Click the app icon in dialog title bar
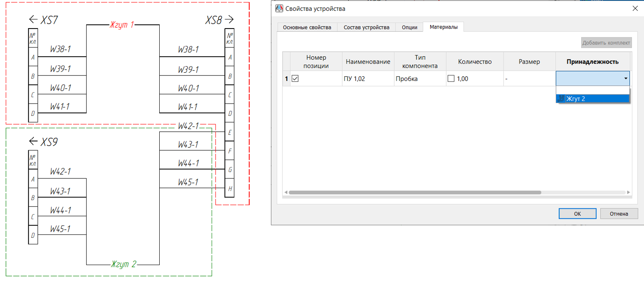Viewport: 644px width, 282px height. point(279,9)
